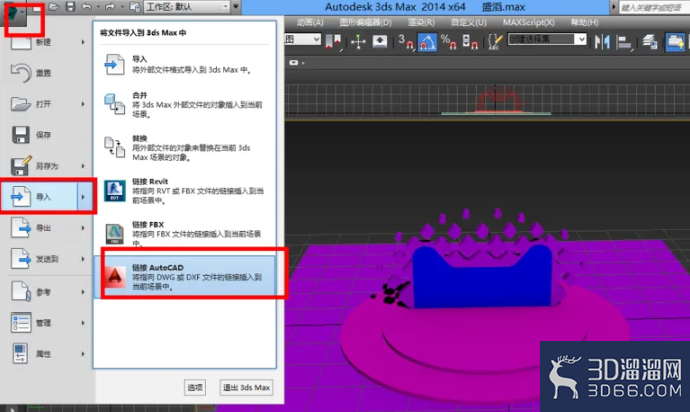Viewport: 690px width, 412px height.
Task: Click the Merge icon in right pane
Action: pos(114,104)
